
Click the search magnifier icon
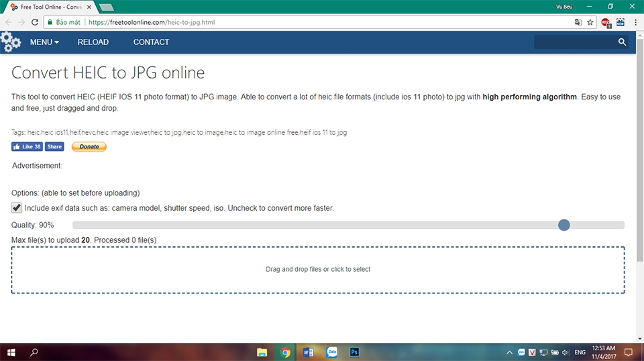coord(622,42)
